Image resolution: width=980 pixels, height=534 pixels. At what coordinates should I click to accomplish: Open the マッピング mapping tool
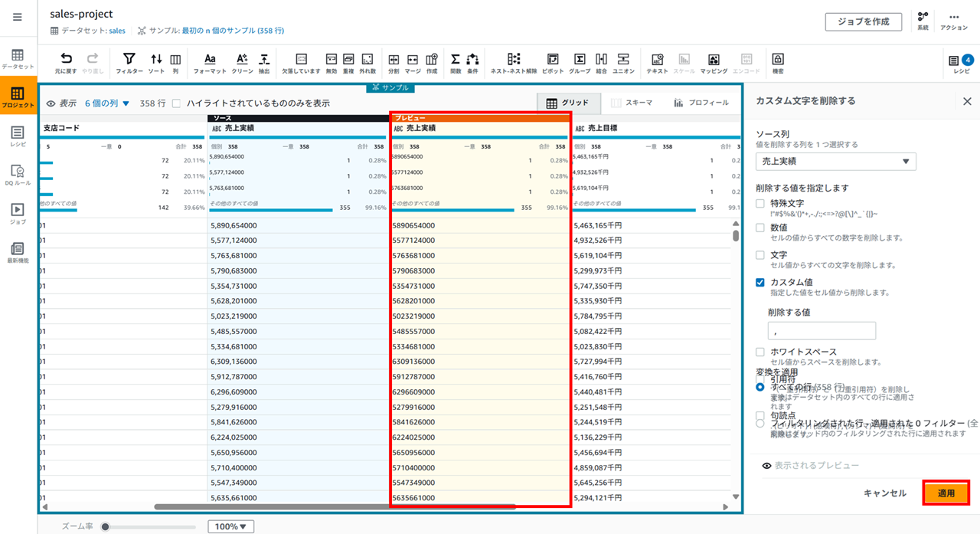[714, 63]
